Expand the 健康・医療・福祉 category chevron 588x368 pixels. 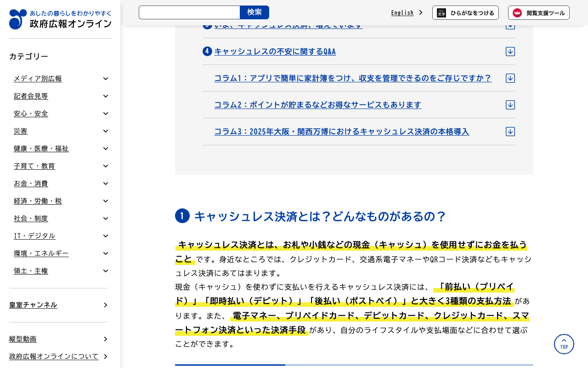tap(106, 149)
